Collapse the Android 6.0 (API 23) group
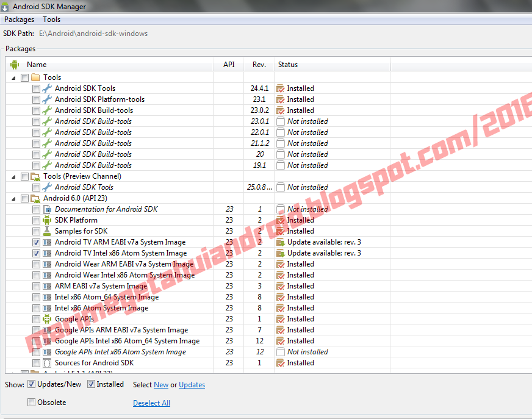The width and height of the screenshot is (532, 419). pyautogui.click(x=13, y=199)
